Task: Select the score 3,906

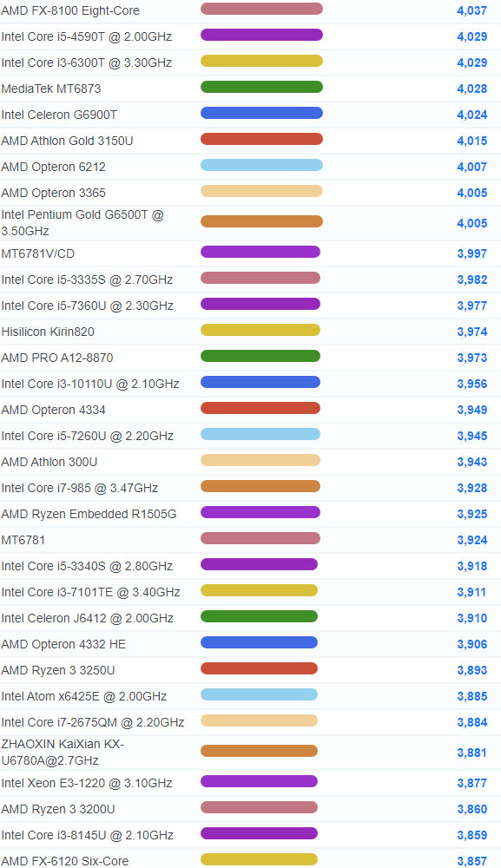Action: (x=471, y=644)
